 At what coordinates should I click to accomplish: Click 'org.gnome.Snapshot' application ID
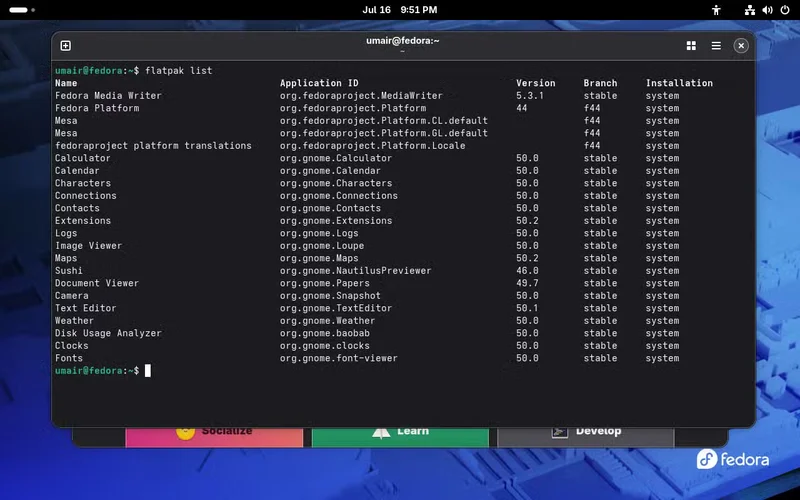tap(330, 295)
